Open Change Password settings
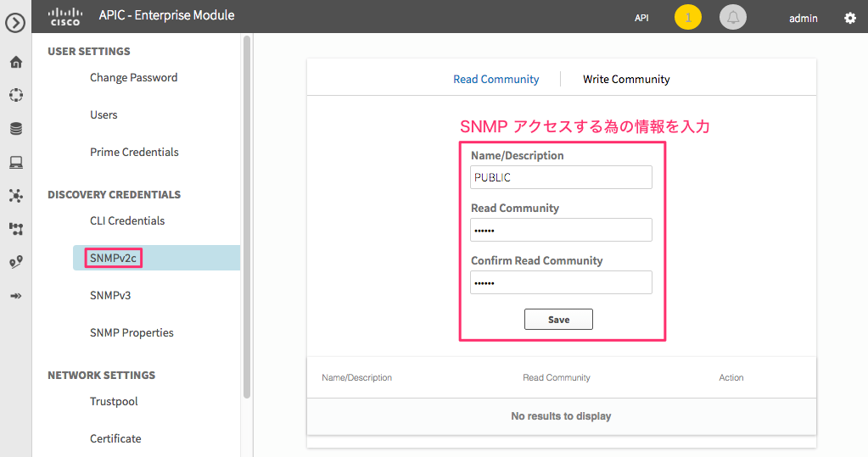The height and width of the screenshot is (457, 868). (133, 77)
